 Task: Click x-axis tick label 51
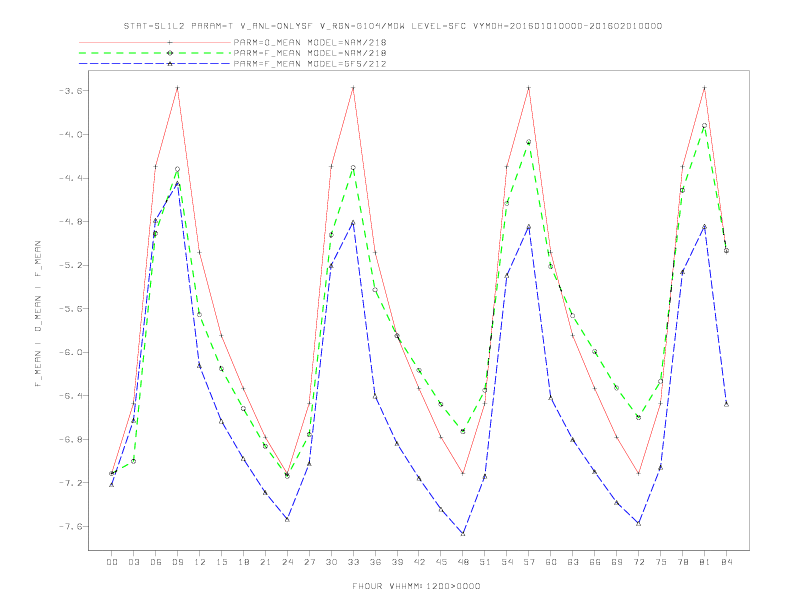click(485, 562)
